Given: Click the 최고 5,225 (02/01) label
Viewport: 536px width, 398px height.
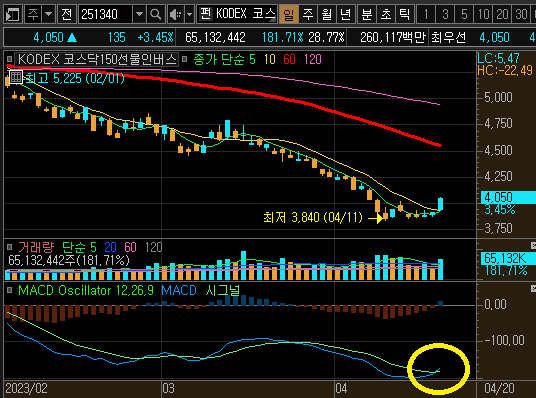Looking at the screenshot, I should 75,79.
